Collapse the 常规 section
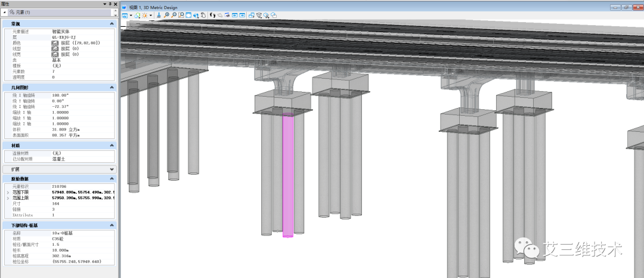 click(112, 24)
